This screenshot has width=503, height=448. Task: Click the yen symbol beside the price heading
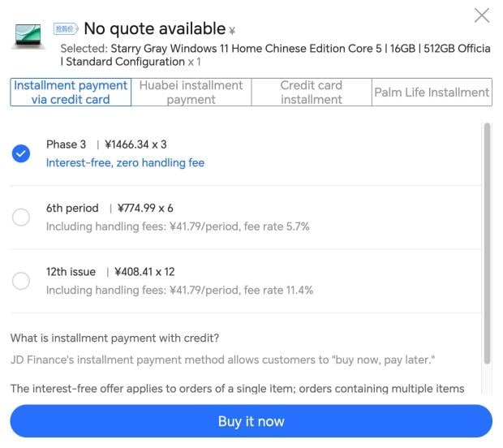point(232,31)
